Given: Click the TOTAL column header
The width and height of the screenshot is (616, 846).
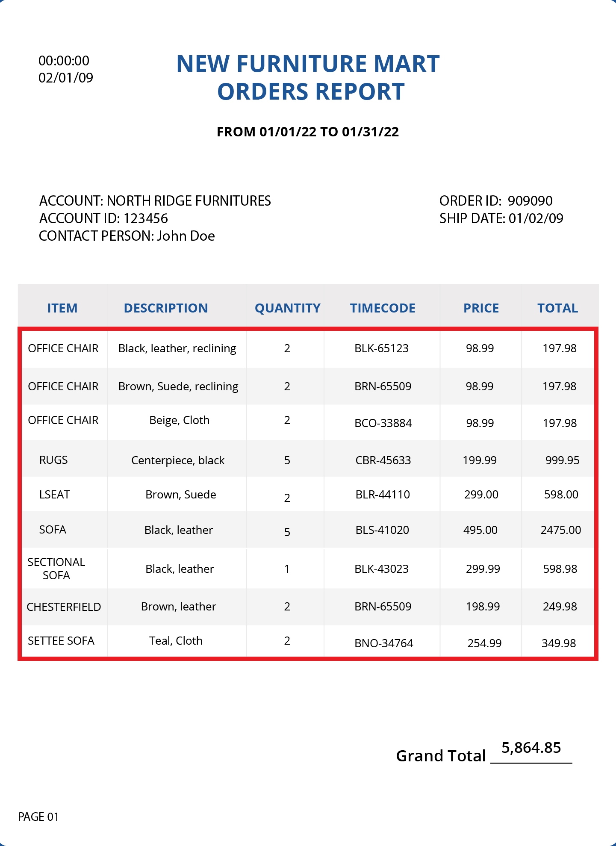Looking at the screenshot, I should coord(557,308).
